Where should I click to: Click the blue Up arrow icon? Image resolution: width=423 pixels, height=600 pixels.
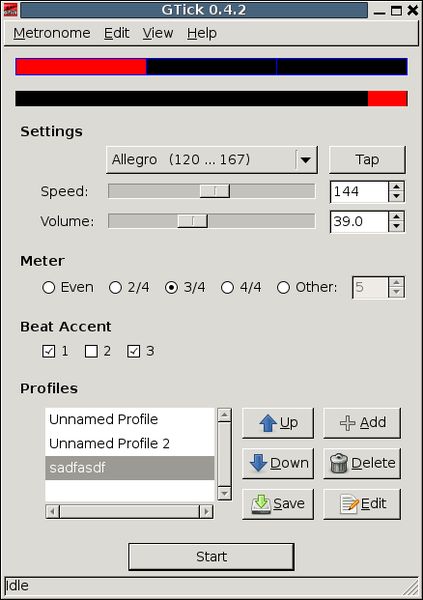click(x=268, y=423)
